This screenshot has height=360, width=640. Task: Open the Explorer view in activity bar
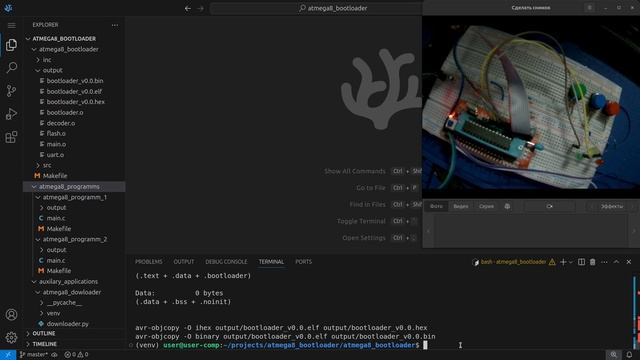(11, 45)
